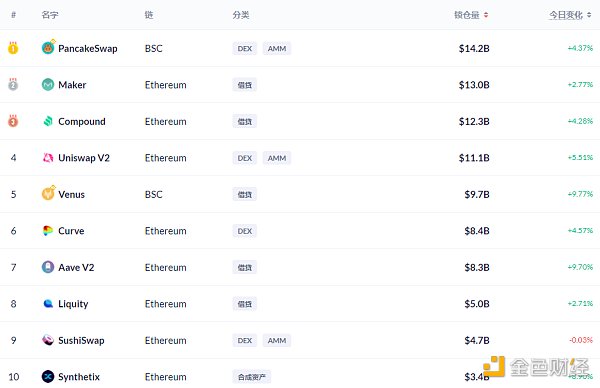Screen dimensions: 600x388
Task: Open the SushiSwap project name link
Action: 81,340
